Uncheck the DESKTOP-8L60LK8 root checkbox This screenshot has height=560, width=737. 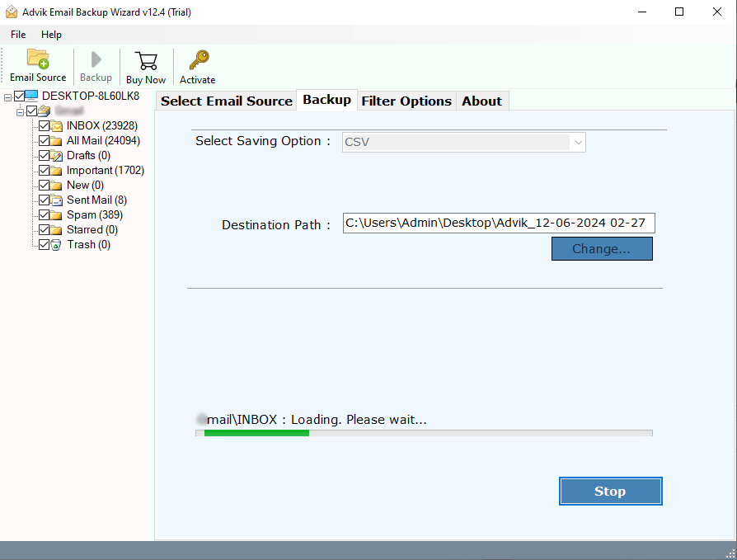(x=19, y=96)
